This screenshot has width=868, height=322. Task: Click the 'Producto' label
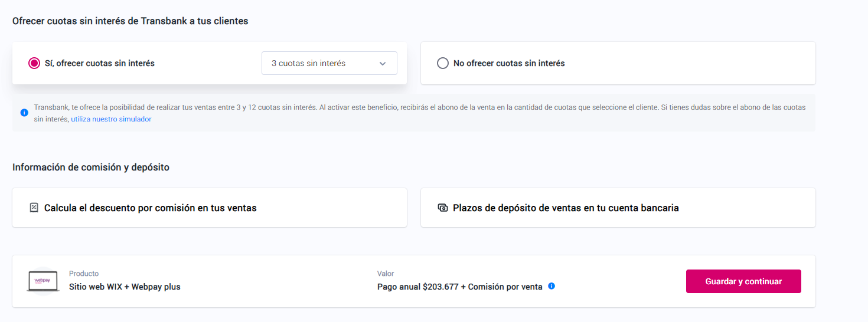(x=84, y=274)
